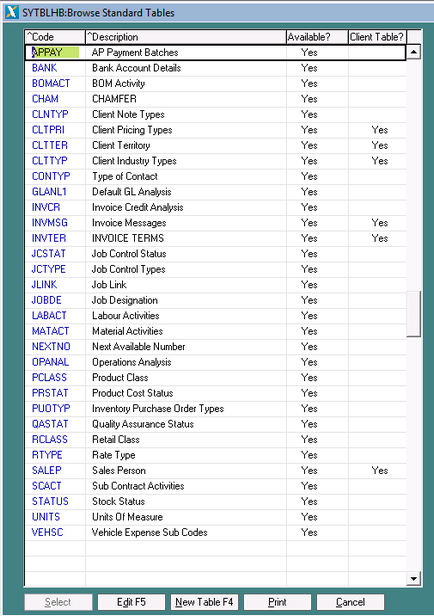Click the New Table F4 button
This screenshot has width=434, height=616.
click(204, 602)
